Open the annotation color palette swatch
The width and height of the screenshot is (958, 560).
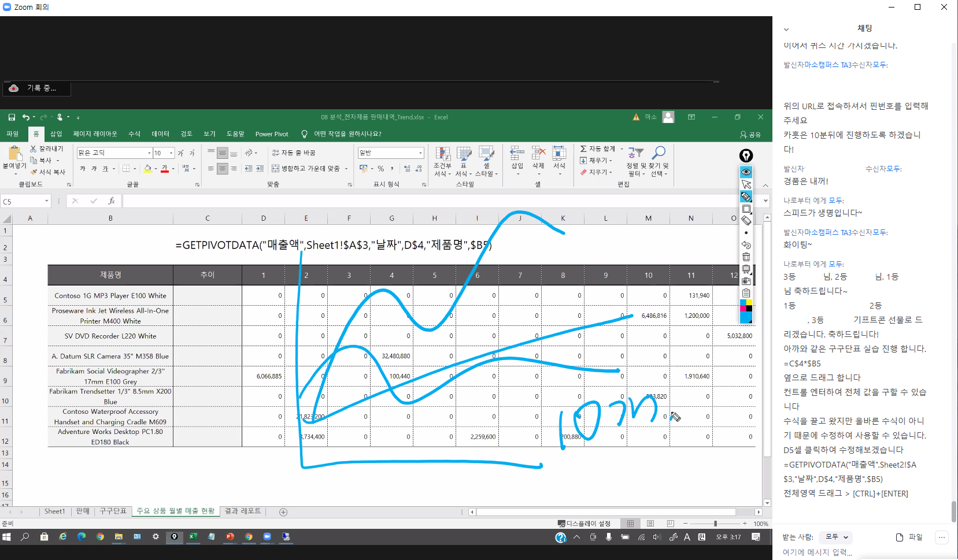pyautogui.click(x=746, y=311)
